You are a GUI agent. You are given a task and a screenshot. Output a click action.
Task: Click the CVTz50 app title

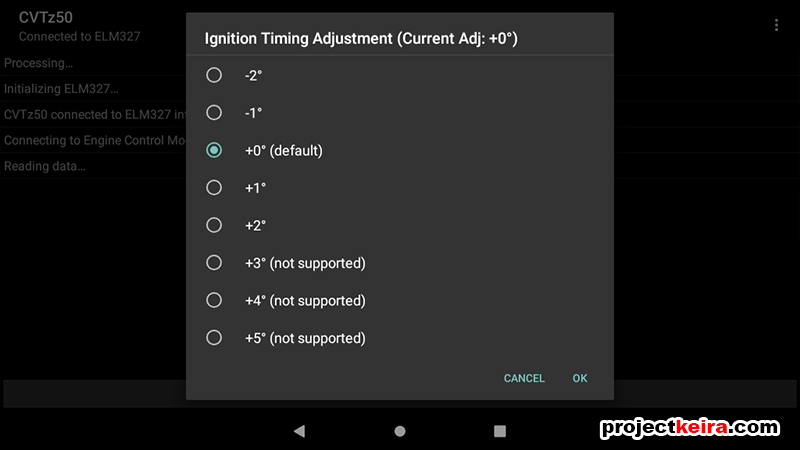tap(45, 17)
